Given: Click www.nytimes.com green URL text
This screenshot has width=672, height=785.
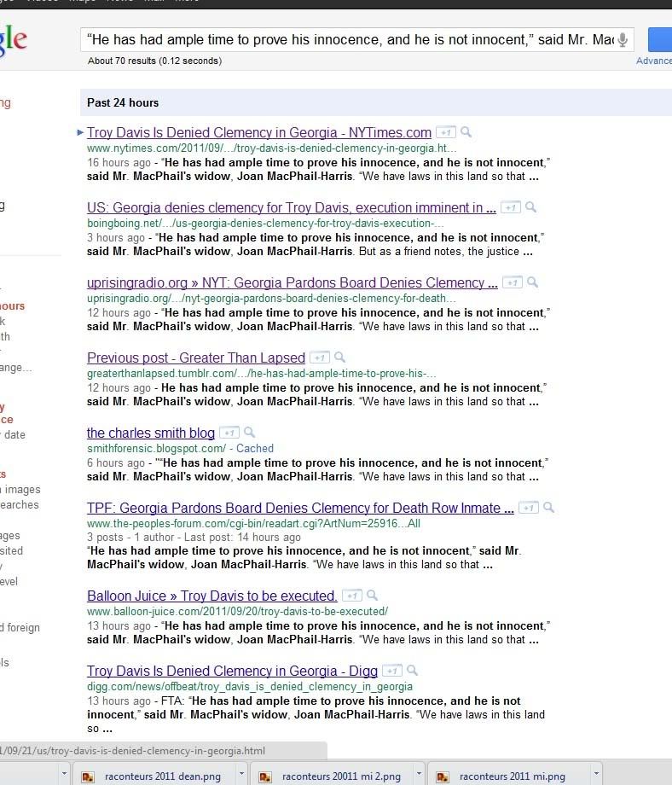Looking at the screenshot, I should pyautogui.click(x=272, y=148).
